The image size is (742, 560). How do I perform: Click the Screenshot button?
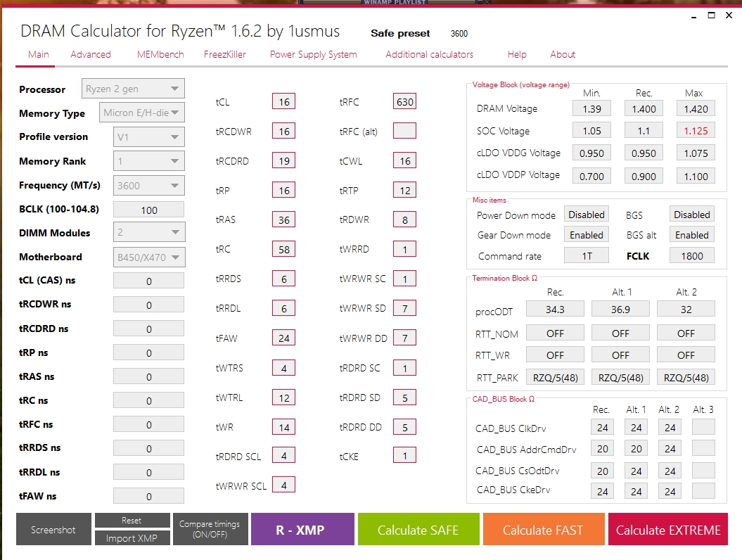[53, 529]
